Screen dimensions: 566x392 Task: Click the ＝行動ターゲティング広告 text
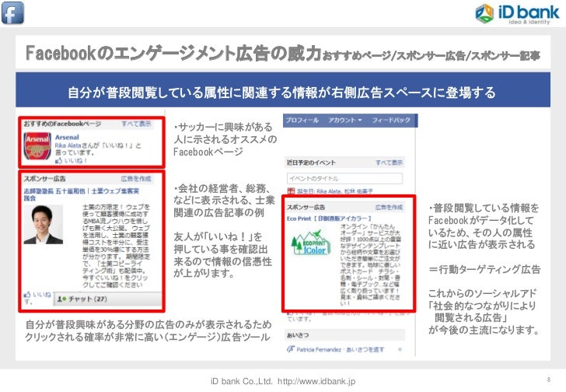coord(484,269)
